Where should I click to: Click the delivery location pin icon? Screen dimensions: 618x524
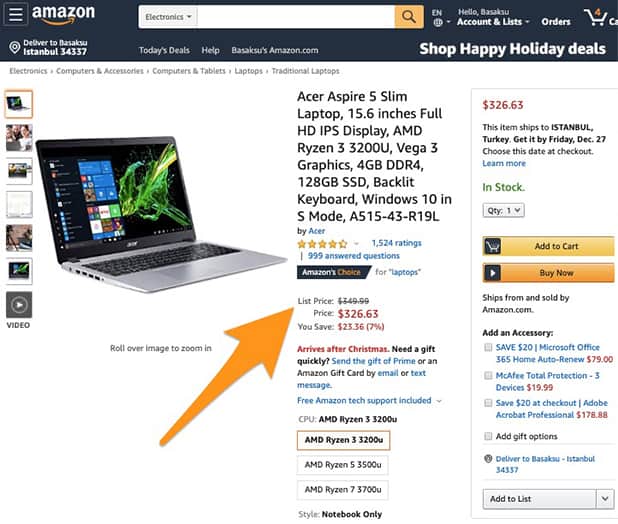[x=15, y=48]
